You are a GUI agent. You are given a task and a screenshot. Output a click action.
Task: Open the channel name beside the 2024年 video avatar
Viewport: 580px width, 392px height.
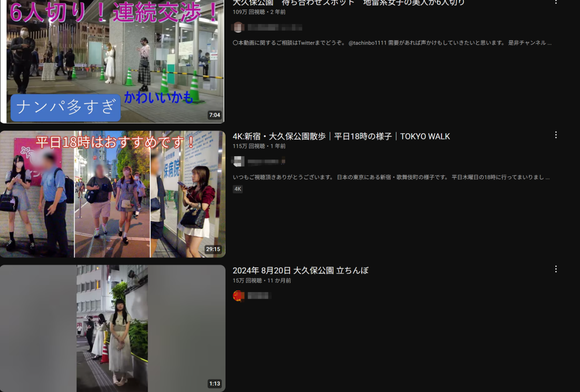click(259, 295)
